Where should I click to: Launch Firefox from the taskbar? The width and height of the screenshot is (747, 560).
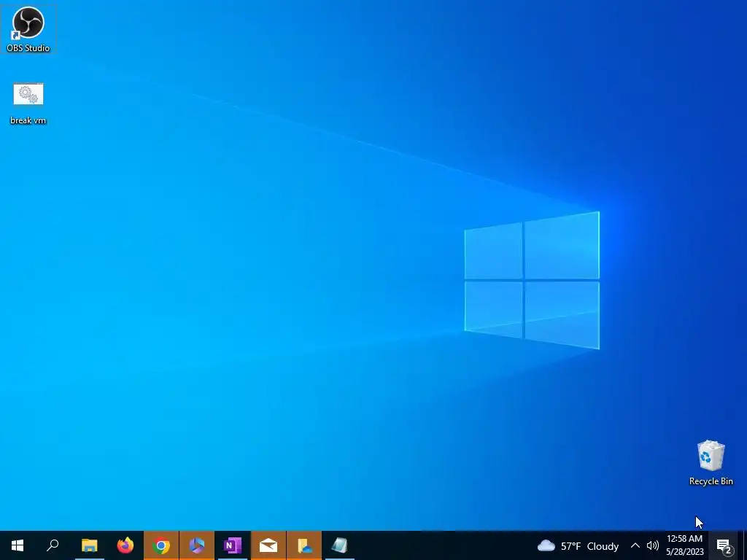coord(125,545)
